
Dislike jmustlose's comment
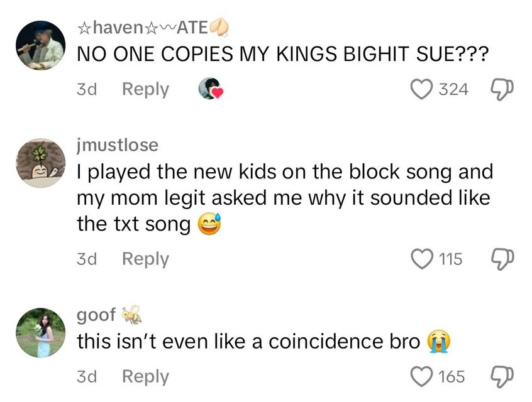click(501, 259)
